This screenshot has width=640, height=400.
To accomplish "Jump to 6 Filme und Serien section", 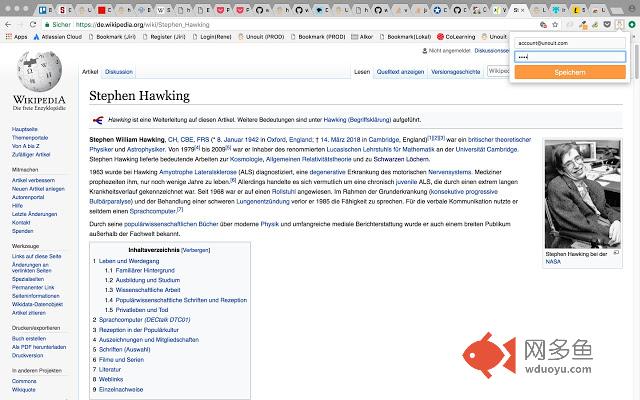I will (121, 360).
